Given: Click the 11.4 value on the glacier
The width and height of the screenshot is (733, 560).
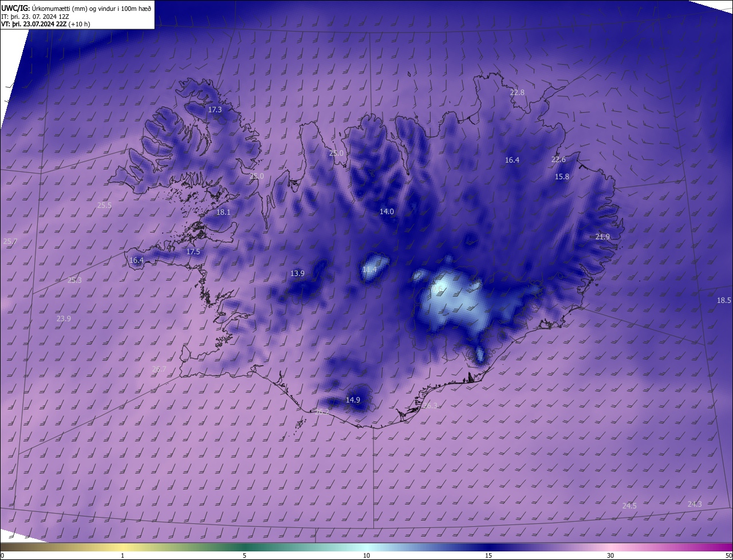Looking at the screenshot, I should coord(369,270).
